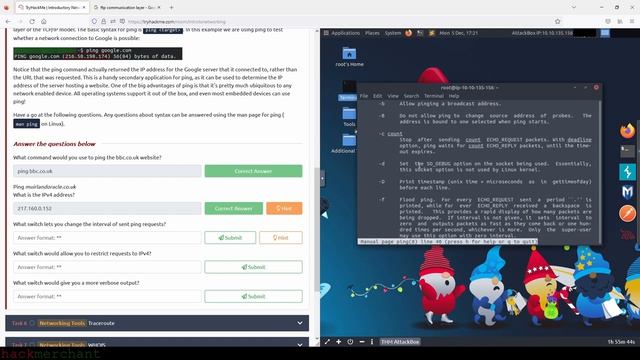Open the terminal Help menu
Screen dimensions: 640x360
454,96
